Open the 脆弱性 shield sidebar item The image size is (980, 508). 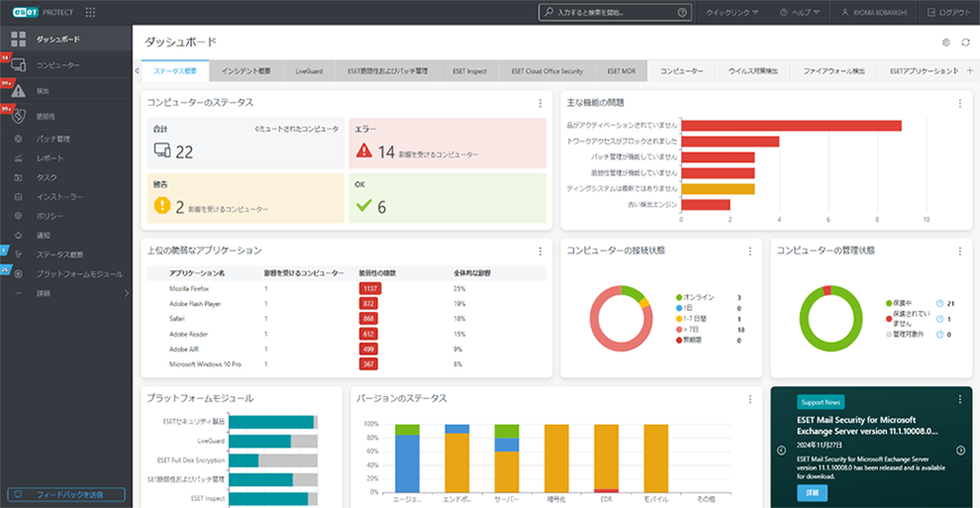point(51,117)
